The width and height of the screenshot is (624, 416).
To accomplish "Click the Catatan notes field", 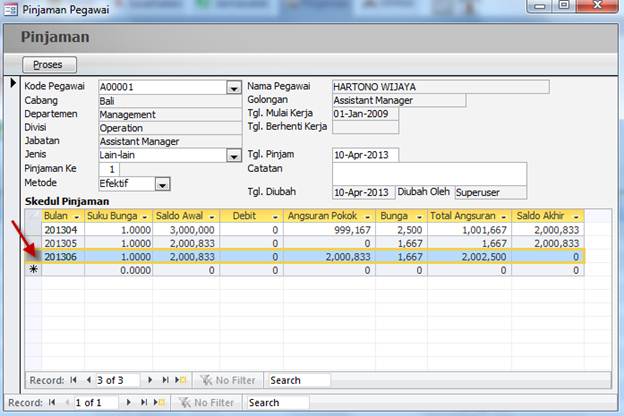I will point(429,174).
